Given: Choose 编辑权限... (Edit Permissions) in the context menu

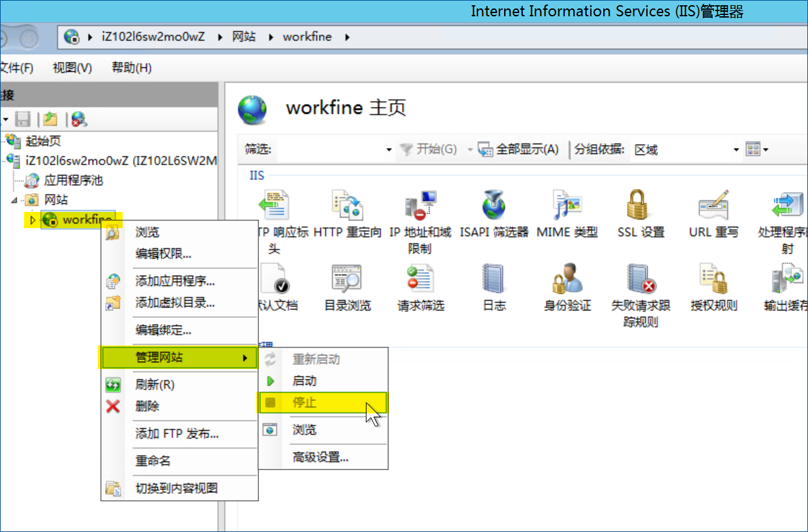Looking at the screenshot, I should (x=179, y=254).
